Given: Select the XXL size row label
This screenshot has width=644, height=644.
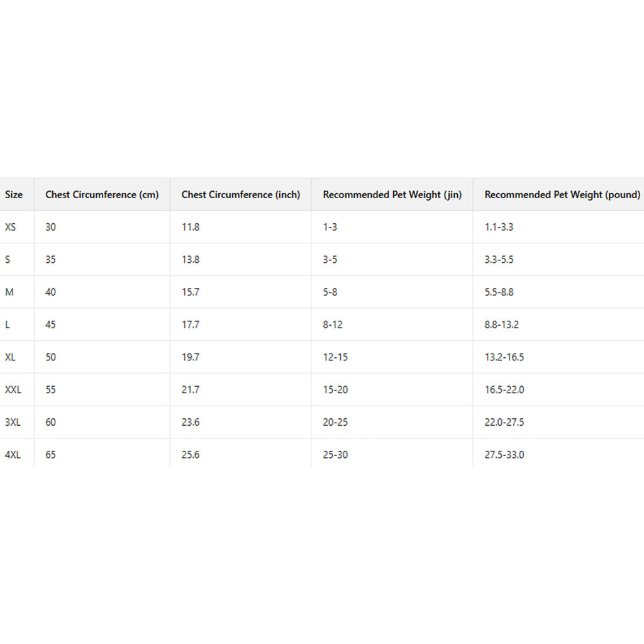Looking at the screenshot, I should click(13, 390).
